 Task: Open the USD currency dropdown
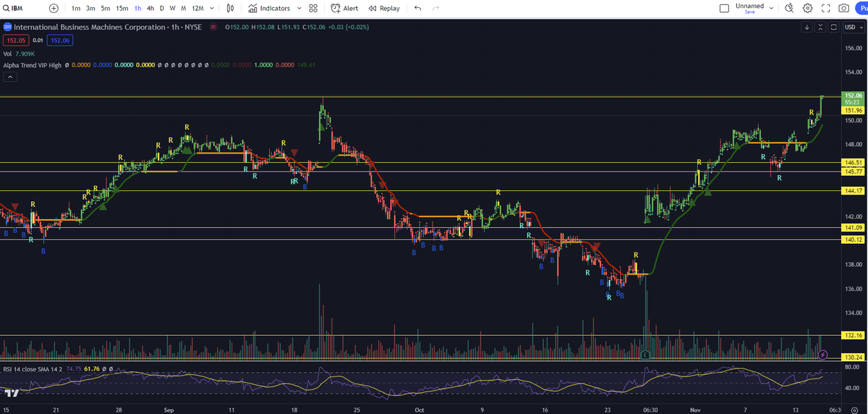point(854,28)
